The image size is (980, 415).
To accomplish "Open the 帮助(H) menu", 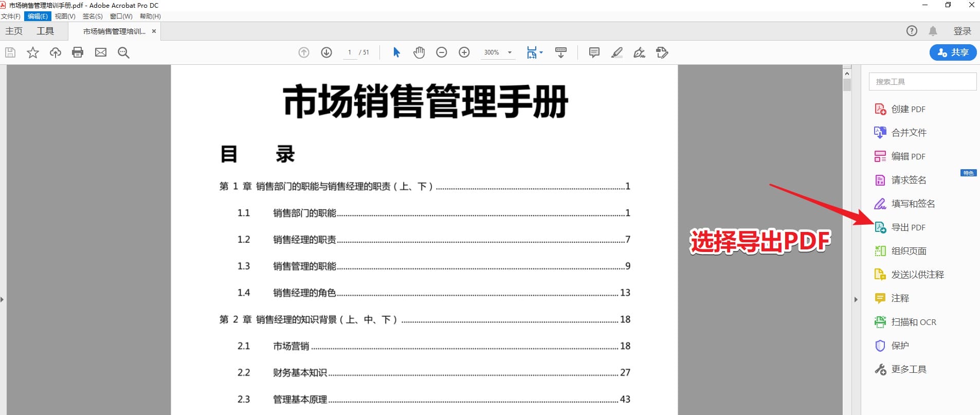I will 150,16.
